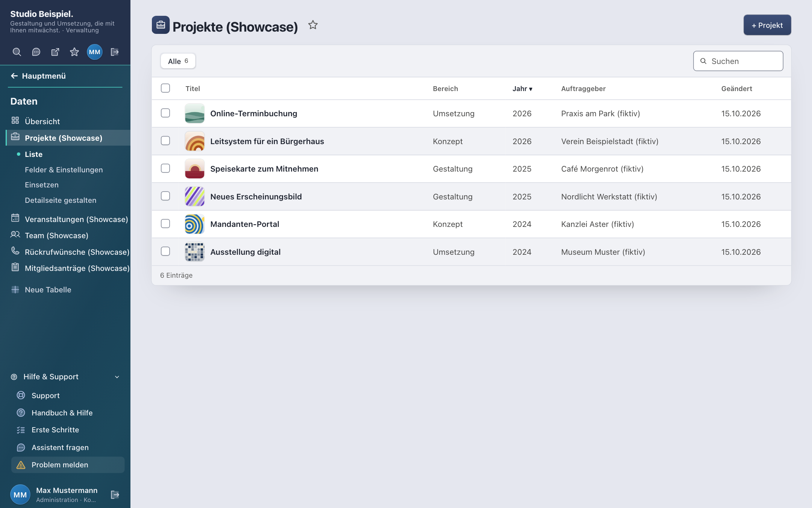Open the Mandanten-Portal thumbnail image

(x=195, y=224)
